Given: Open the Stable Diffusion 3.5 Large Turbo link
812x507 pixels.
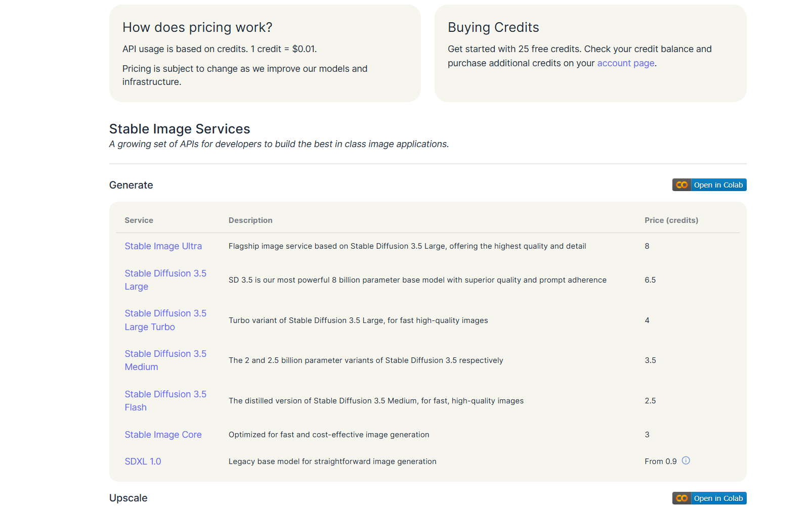Looking at the screenshot, I should tap(165, 320).
